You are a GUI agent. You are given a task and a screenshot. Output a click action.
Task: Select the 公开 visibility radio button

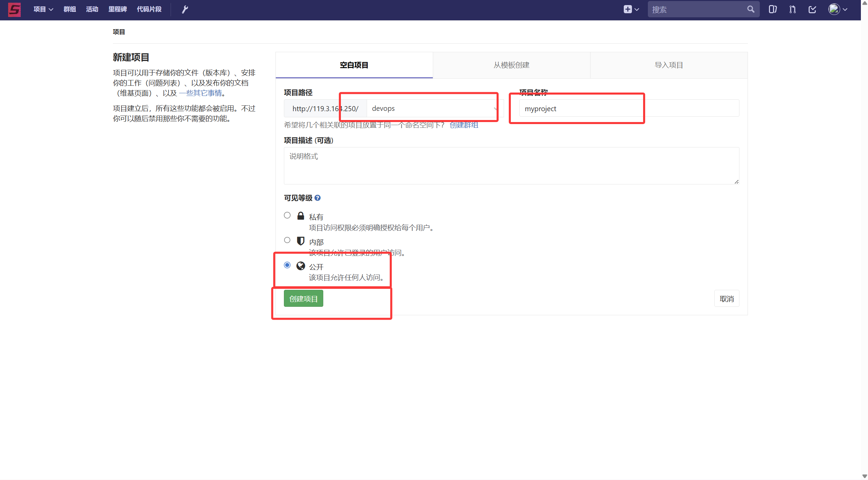click(x=287, y=265)
